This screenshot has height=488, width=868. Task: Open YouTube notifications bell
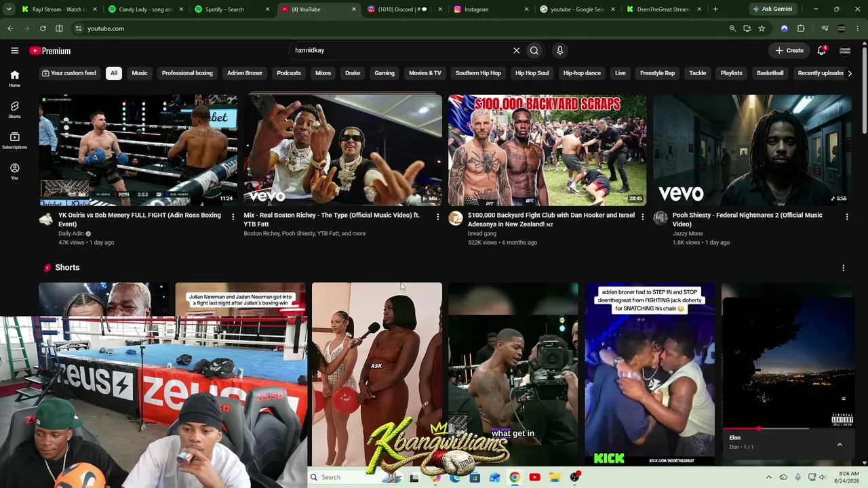tap(821, 50)
